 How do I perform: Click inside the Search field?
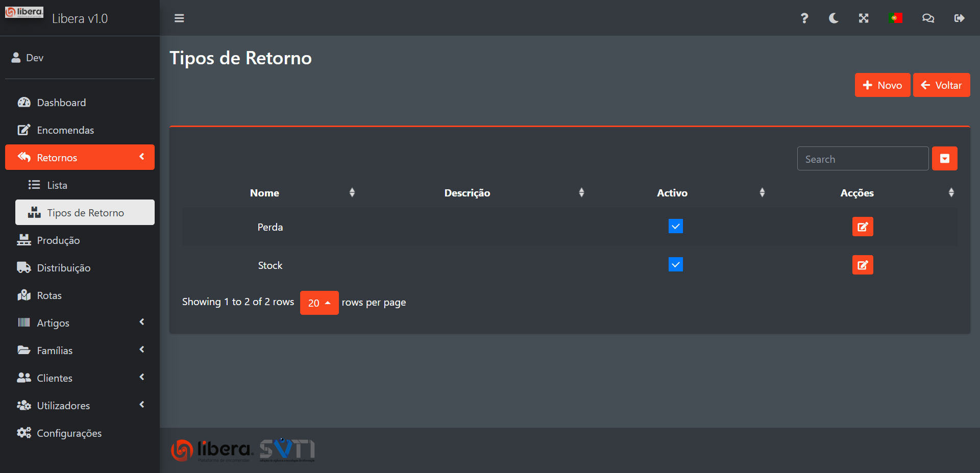(x=863, y=158)
